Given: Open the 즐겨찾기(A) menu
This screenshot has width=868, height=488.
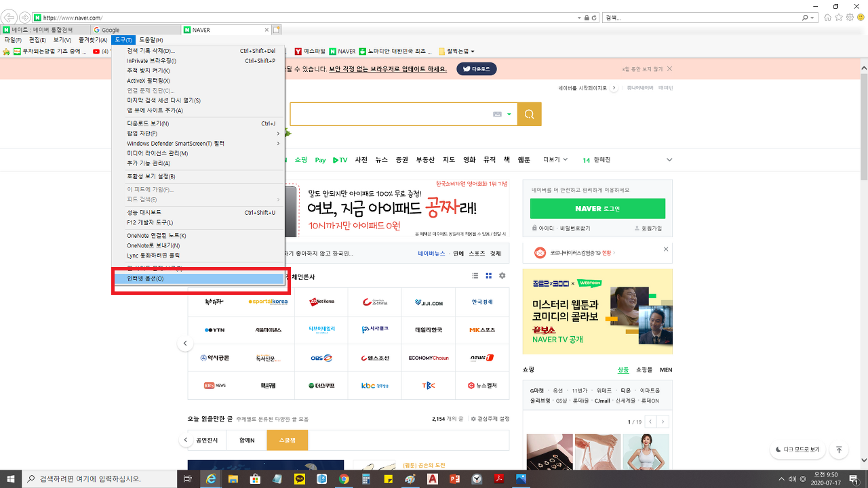Looking at the screenshot, I should [x=93, y=41].
